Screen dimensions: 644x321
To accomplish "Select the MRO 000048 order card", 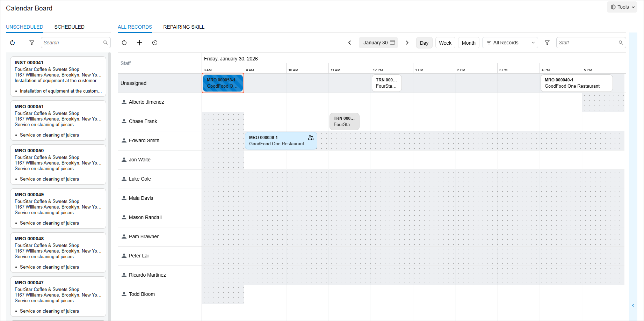I will tap(58, 253).
